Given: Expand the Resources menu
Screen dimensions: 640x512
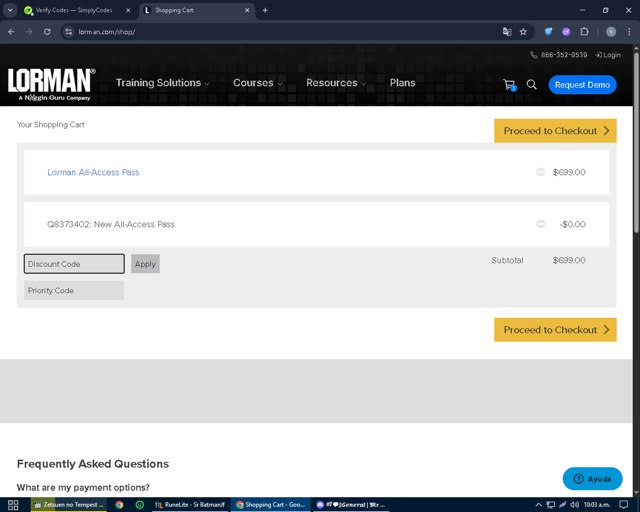Looking at the screenshot, I should (x=336, y=83).
